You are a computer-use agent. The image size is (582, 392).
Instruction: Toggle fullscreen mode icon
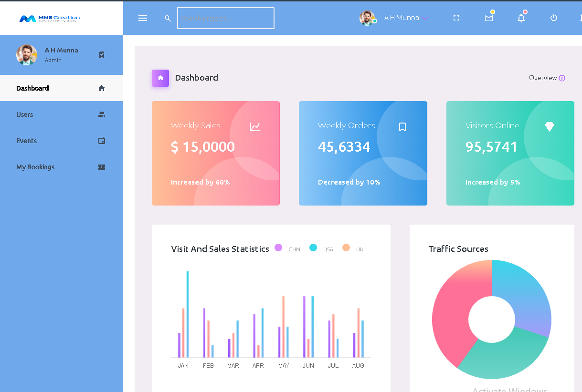click(456, 18)
